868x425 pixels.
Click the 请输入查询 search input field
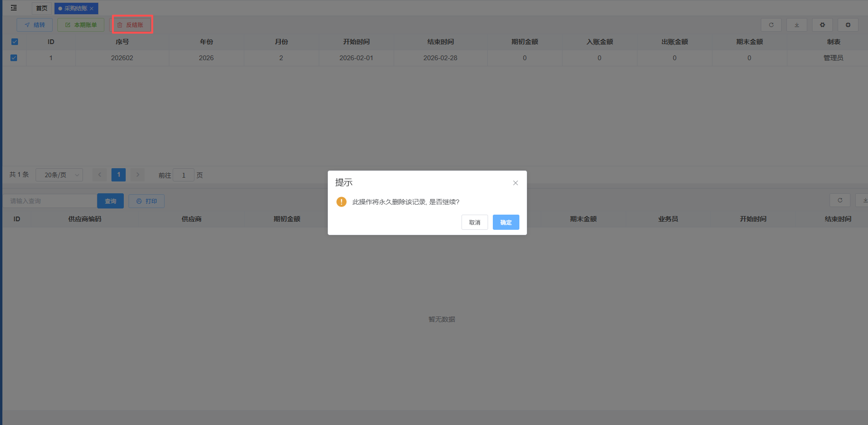[x=50, y=201]
